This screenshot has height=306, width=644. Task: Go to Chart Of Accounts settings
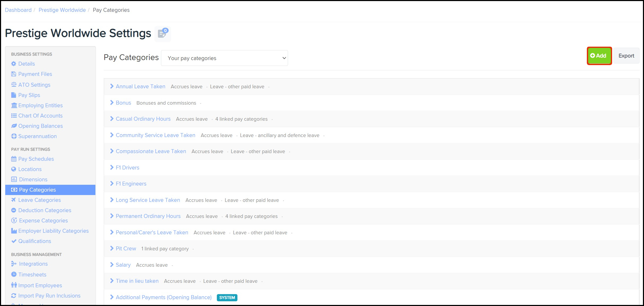[x=40, y=116]
